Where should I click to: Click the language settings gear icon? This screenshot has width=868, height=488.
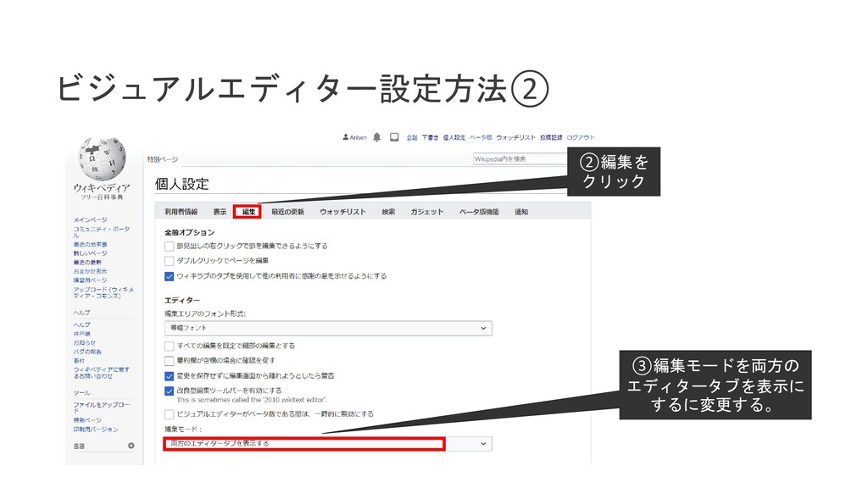(x=131, y=446)
